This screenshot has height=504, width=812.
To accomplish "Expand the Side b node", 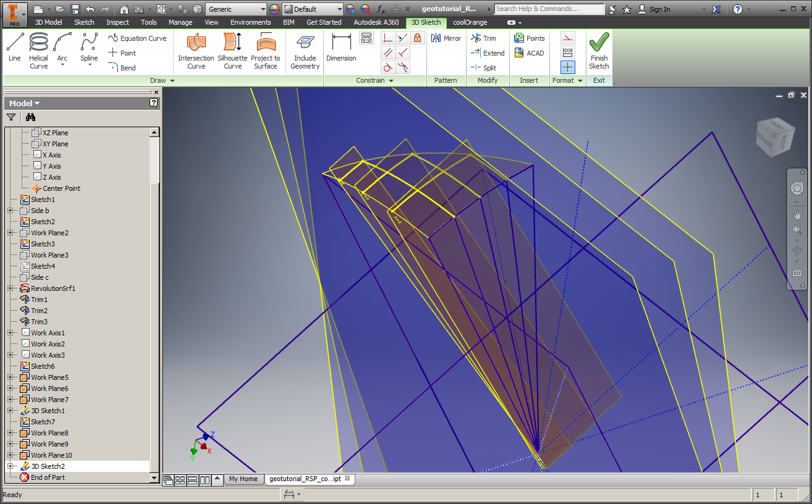I will click(x=10, y=211).
